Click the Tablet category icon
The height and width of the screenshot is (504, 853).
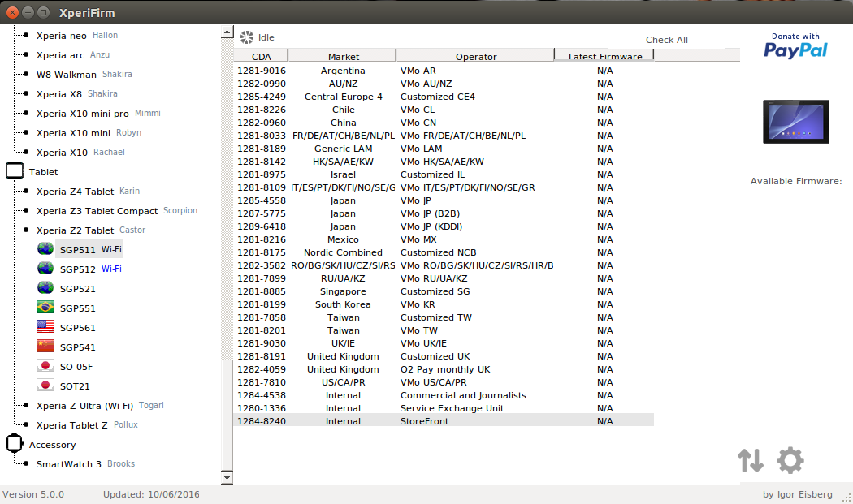pyautogui.click(x=15, y=171)
